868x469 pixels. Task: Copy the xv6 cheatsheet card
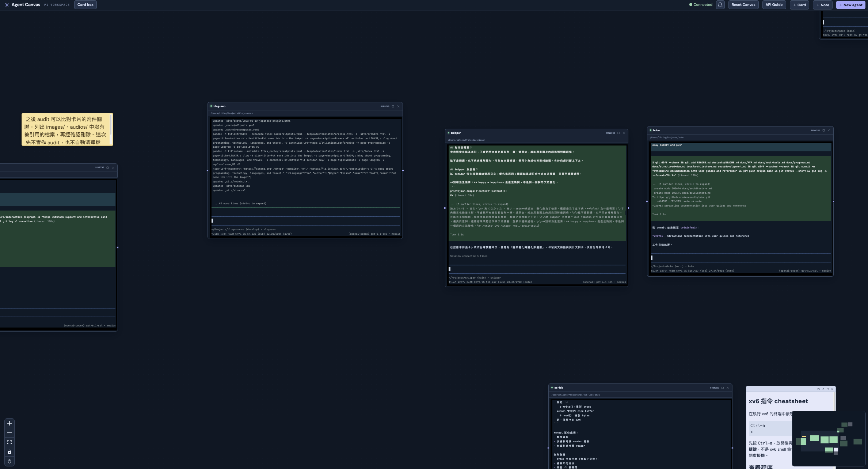pos(818,389)
